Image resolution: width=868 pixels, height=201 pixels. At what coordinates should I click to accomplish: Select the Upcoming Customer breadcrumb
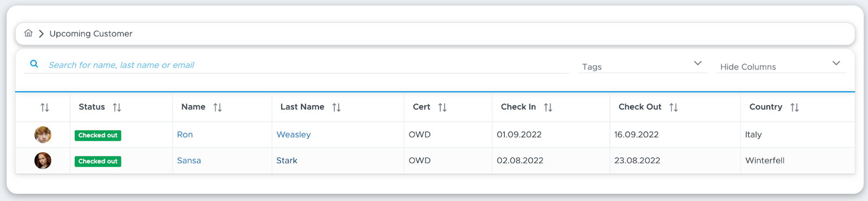[x=91, y=34]
